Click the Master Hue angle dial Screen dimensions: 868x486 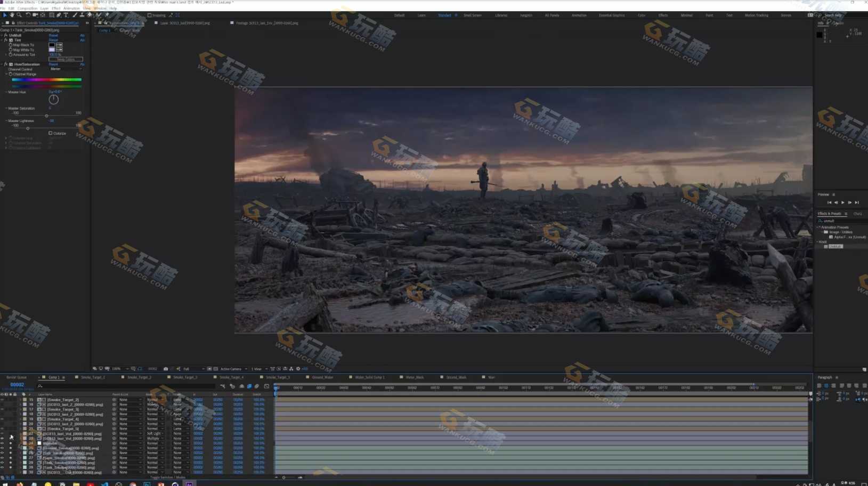tap(54, 100)
